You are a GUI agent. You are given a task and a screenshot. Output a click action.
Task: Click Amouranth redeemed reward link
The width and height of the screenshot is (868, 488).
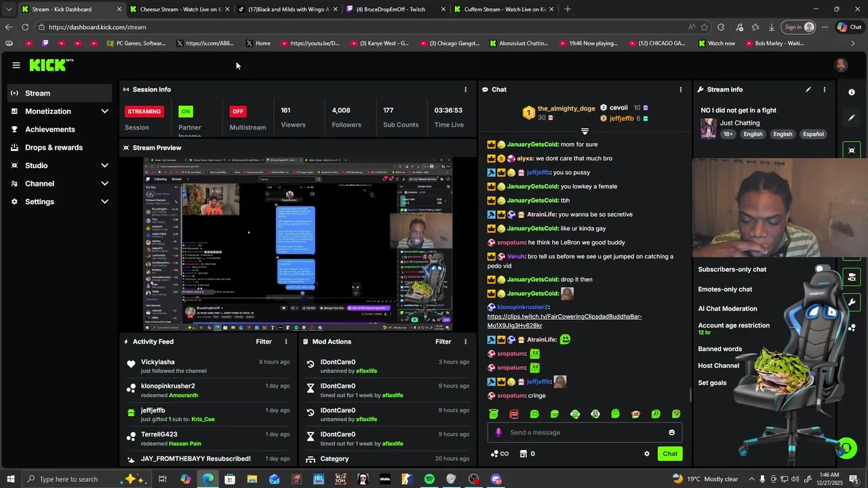pos(183,395)
